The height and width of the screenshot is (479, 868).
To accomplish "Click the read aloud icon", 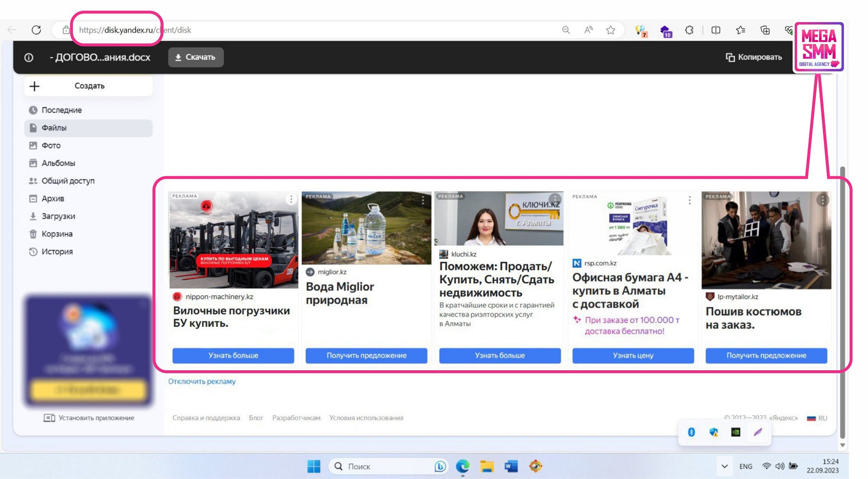I will 589,30.
